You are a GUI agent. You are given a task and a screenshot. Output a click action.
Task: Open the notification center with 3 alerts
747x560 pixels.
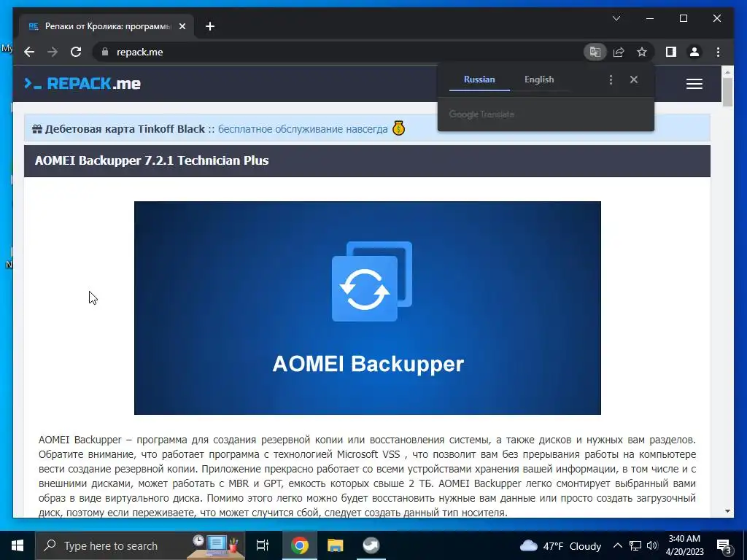(724, 546)
